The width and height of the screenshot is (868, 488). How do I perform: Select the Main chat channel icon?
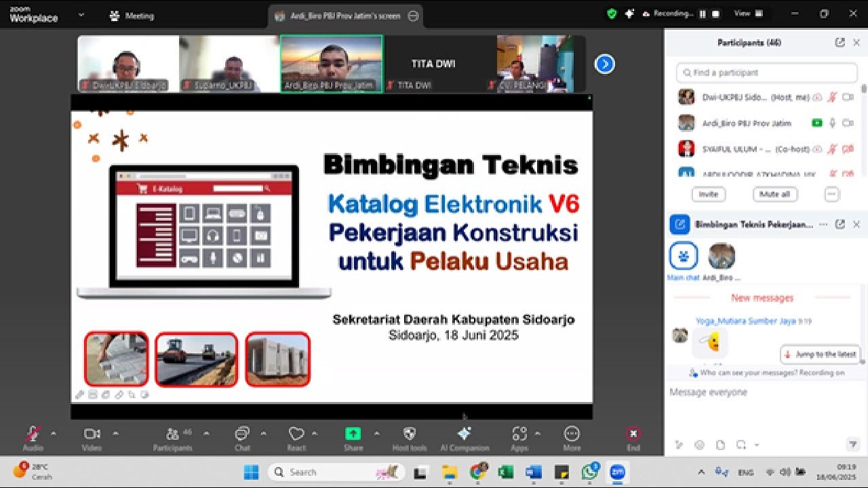click(x=683, y=257)
